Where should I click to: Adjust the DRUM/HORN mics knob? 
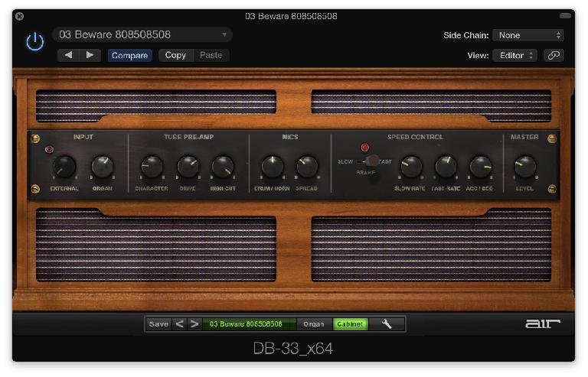(273, 167)
